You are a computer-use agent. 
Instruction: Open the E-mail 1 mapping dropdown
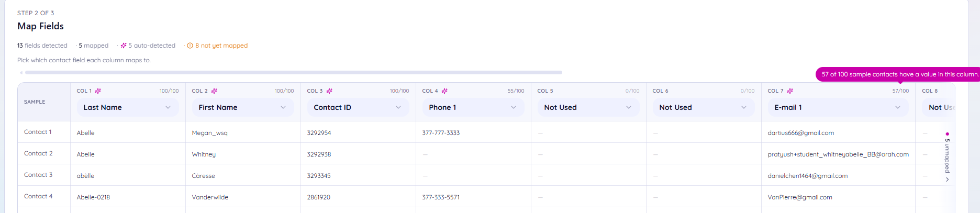838,107
